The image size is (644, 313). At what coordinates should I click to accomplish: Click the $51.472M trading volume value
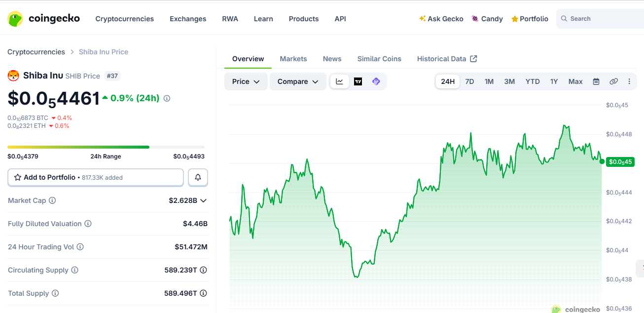pos(191,247)
